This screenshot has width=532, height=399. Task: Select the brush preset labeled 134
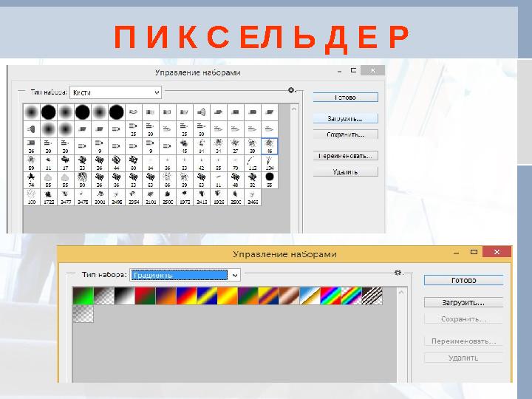[270, 163]
